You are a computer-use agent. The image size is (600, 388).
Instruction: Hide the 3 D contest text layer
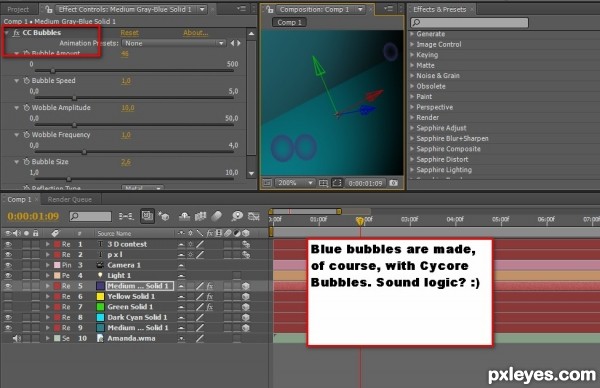pyautogui.click(x=8, y=244)
